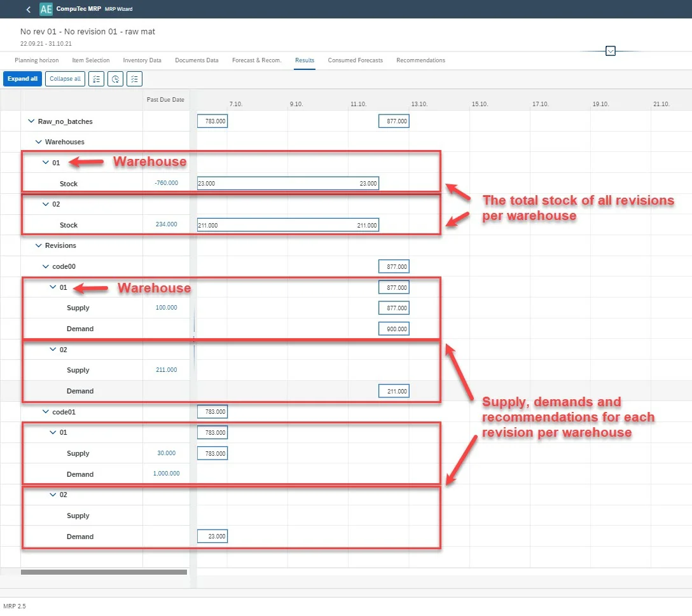
Task: Select the 900.000 Demand cell under code00
Action: click(394, 329)
